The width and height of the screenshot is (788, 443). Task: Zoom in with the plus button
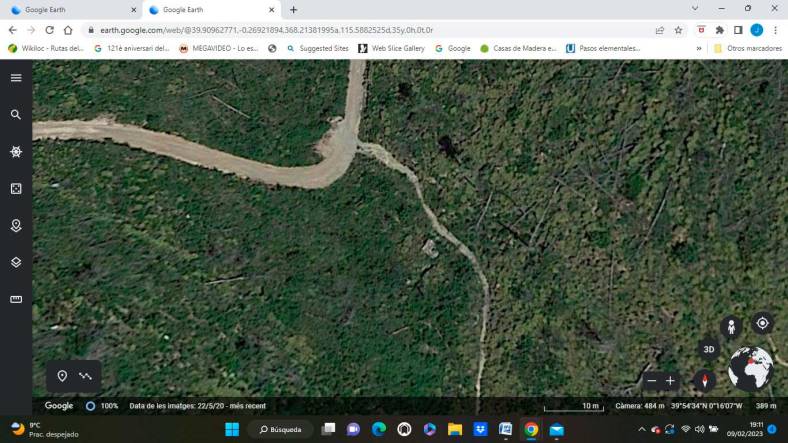click(671, 381)
